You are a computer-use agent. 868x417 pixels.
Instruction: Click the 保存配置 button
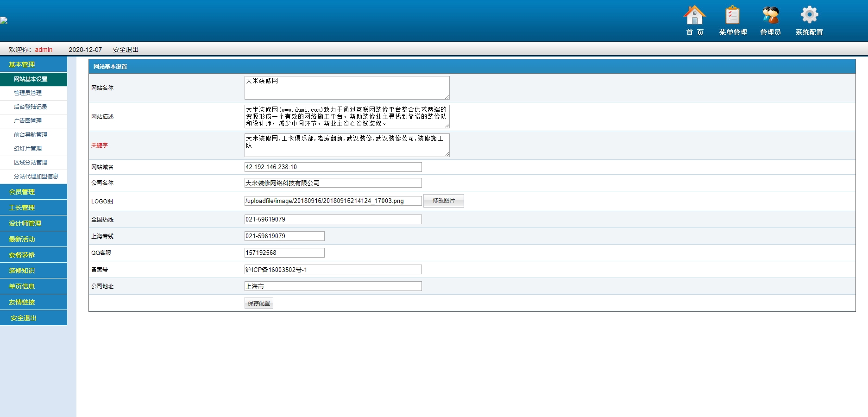pyautogui.click(x=259, y=303)
